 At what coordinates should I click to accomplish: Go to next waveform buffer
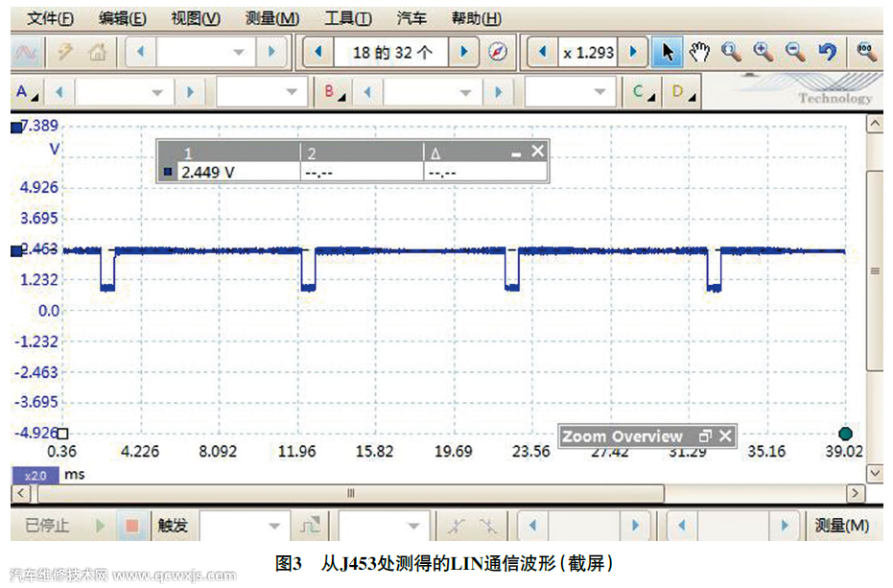[x=464, y=53]
